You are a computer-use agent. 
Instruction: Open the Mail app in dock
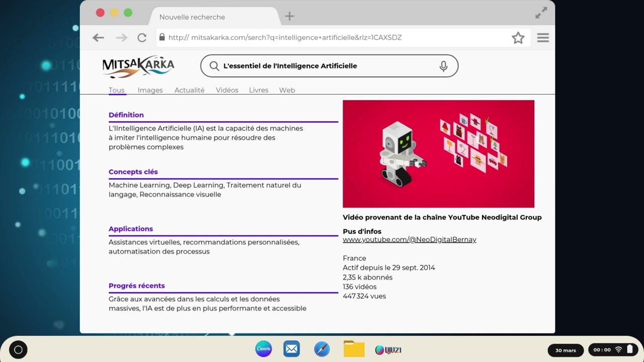click(292, 349)
